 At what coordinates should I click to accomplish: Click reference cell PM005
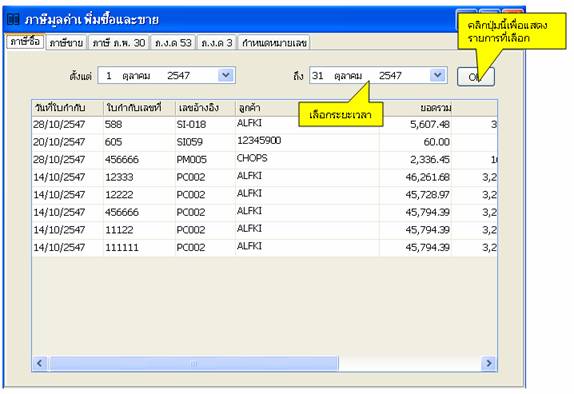tap(205, 160)
